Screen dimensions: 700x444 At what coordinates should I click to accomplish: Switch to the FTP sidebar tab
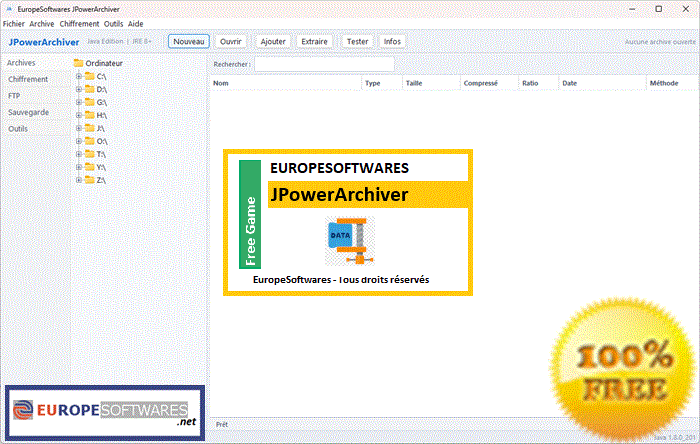(x=35, y=96)
